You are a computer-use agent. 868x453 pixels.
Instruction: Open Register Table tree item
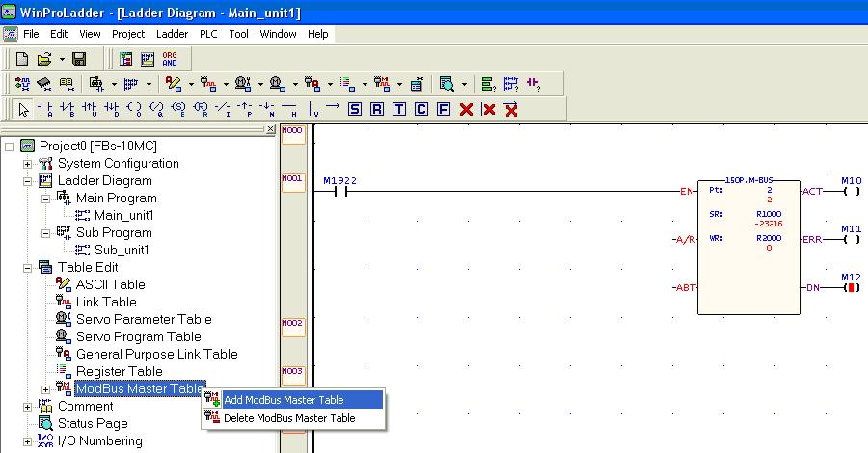[x=119, y=371]
